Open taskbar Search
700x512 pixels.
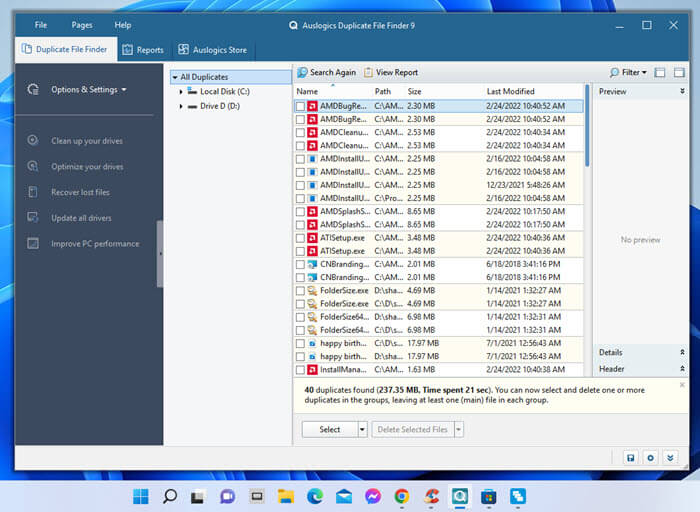tap(170, 496)
